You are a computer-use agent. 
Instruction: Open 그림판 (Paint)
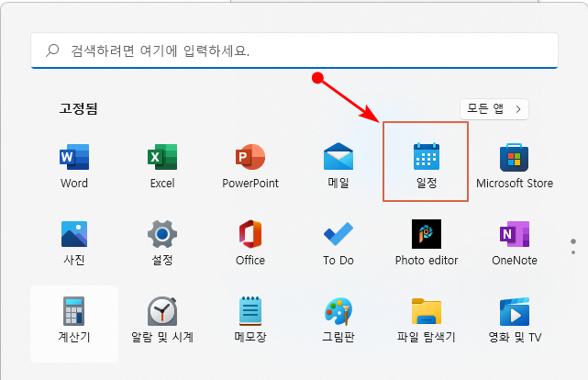click(x=338, y=320)
